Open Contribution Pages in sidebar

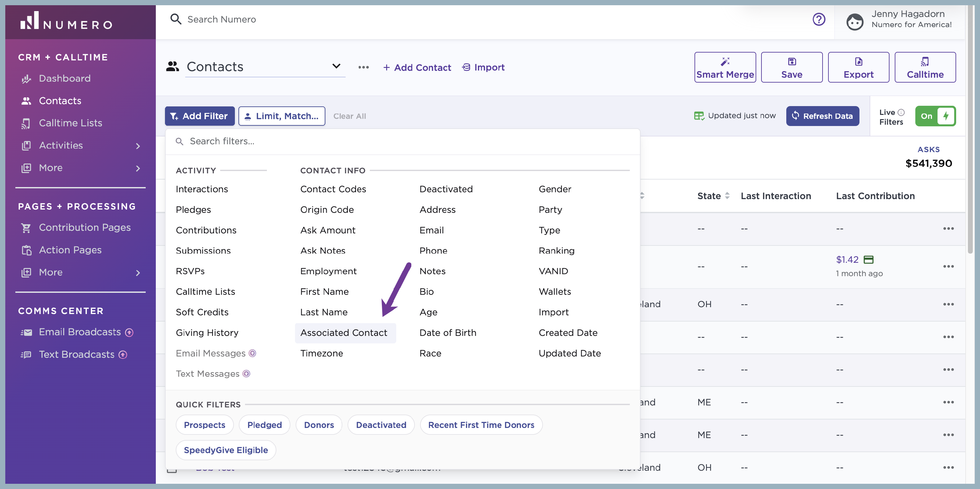(85, 228)
